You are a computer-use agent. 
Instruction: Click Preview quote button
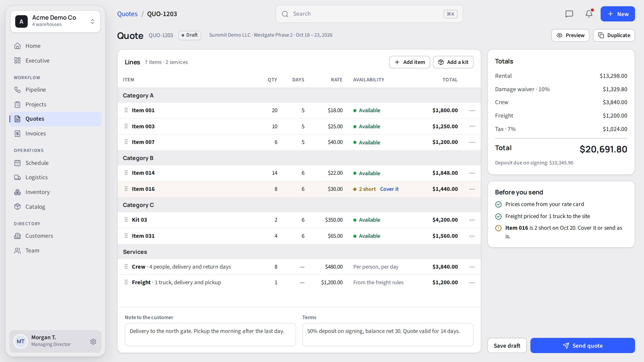(x=570, y=35)
